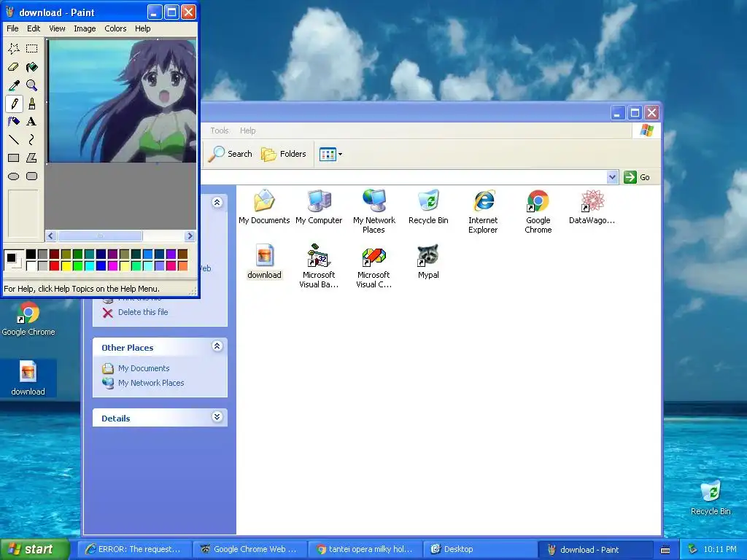This screenshot has height=560, width=747.
Task: Select Microsoft Visual C++ shortcut icon
Action: tap(374, 265)
